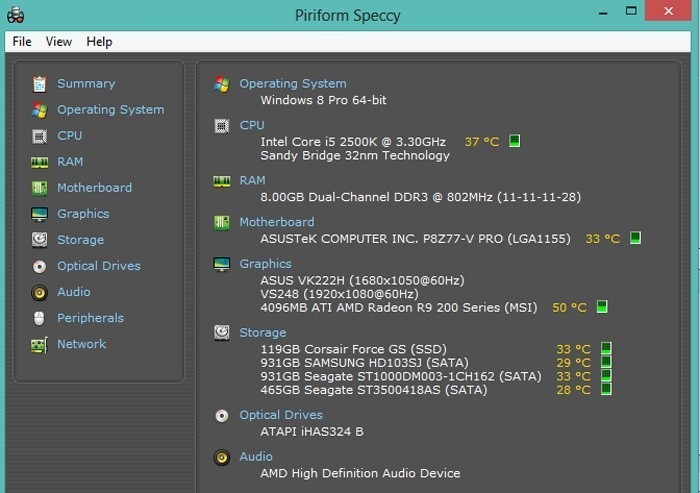Viewport: 700px width, 493px height.
Task: Select Operating System in the sidebar
Action: (x=111, y=109)
